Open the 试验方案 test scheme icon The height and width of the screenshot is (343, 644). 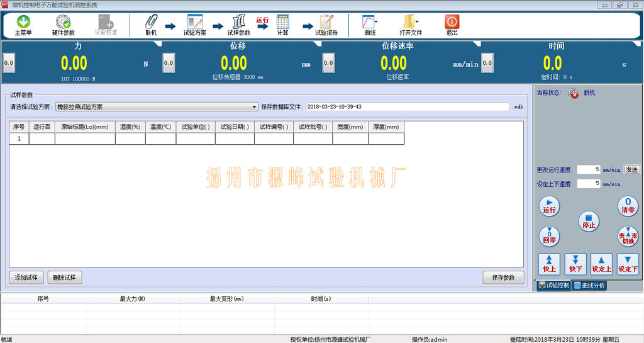click(194, 25)
